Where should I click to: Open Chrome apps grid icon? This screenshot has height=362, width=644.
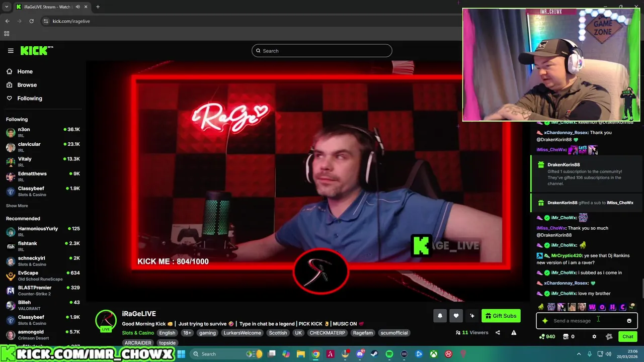point(7,34)
